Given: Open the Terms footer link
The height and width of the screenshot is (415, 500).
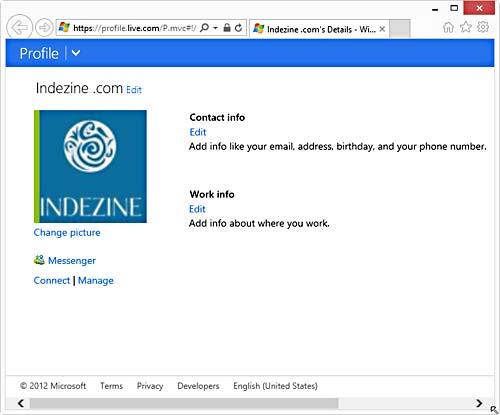Looking at the screenshot, I should 112,386.
